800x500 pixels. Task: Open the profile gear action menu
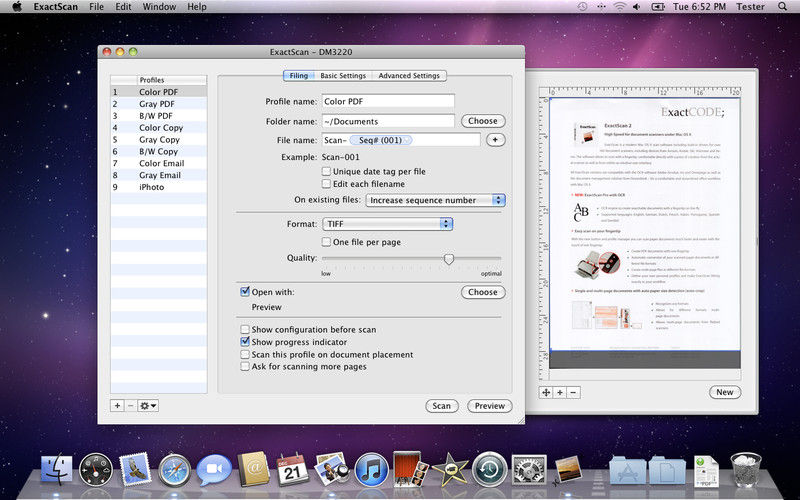point(148,406)
